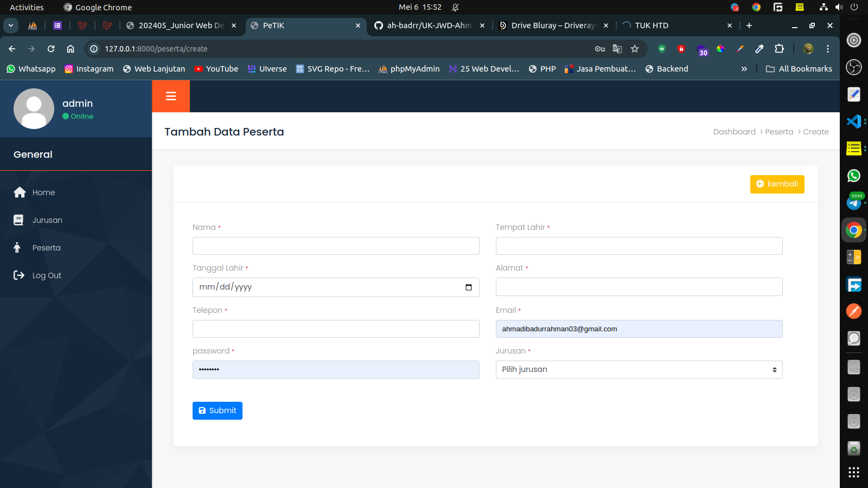Go to Peserta breadcrumb link

pos(779,132)
